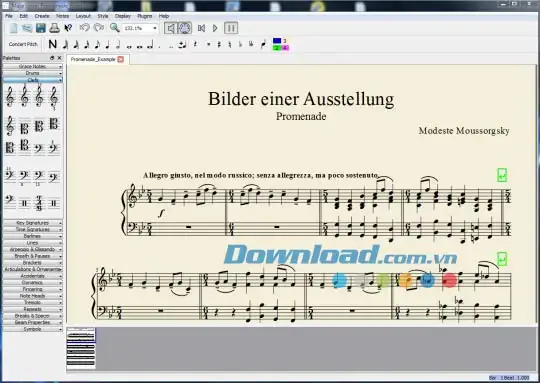Print the score with the printer icon
This screenshot has width=540, height=383.
click(x=54, y=28)
